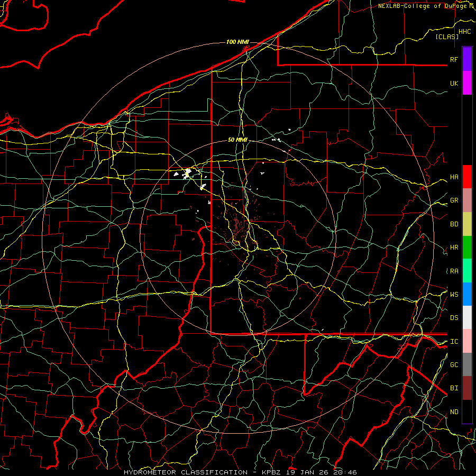Select the GR legend color block
The width and height of the screenshot is (476, 476).
(467, 200)
